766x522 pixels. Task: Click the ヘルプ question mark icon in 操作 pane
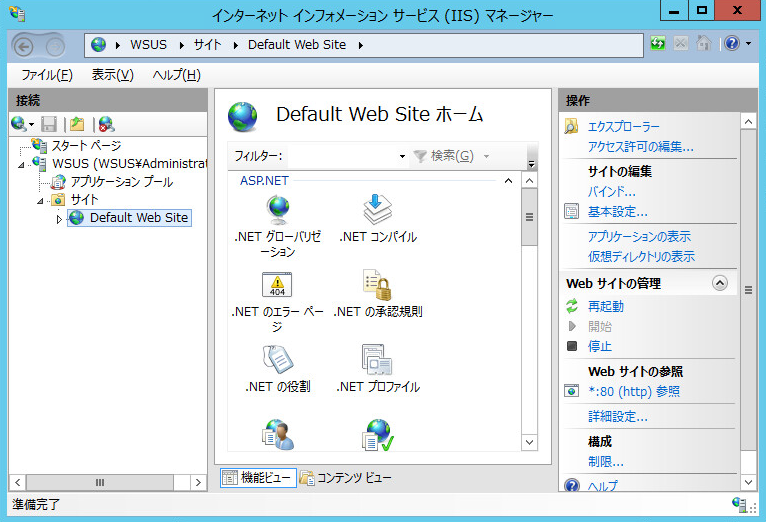572,485
